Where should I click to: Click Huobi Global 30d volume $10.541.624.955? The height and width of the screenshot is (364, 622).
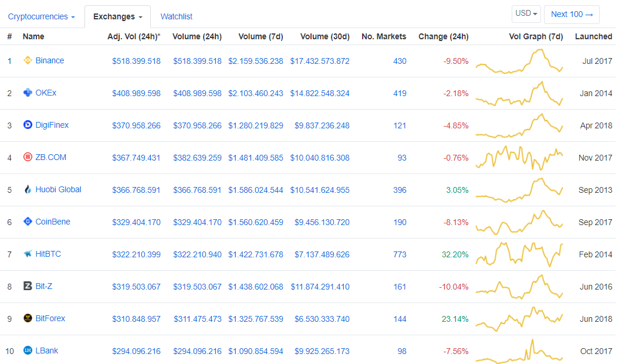click(320, 190)
